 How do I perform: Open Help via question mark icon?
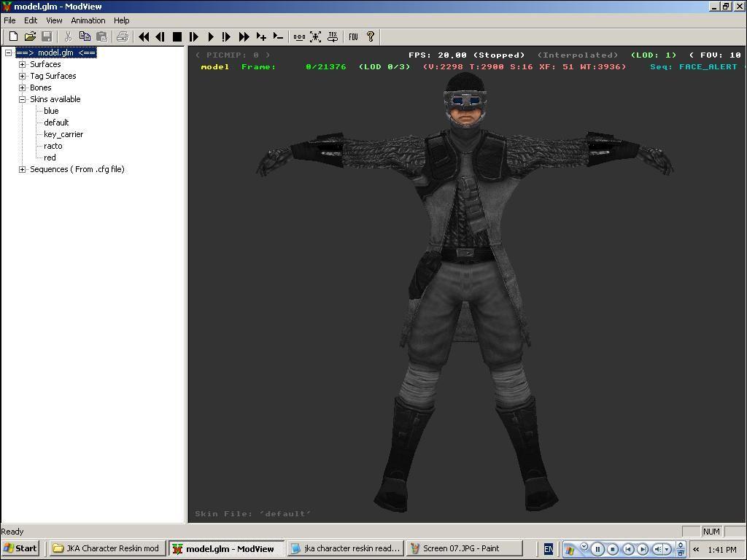(x=370, y=36)
